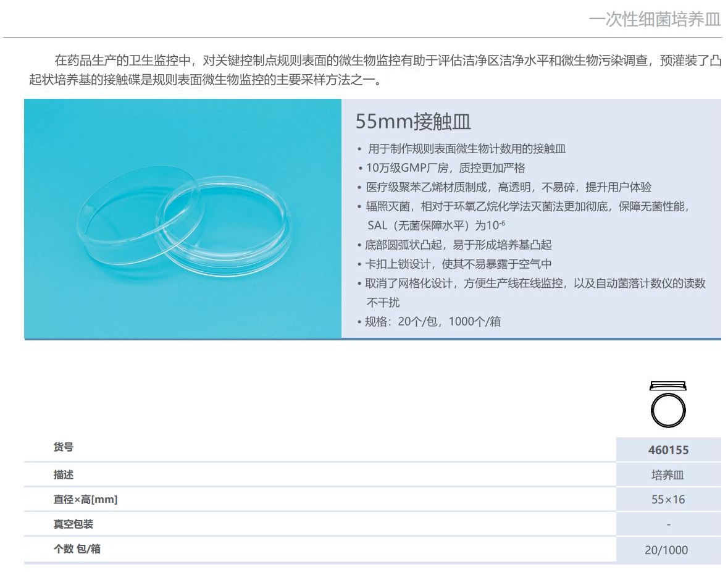Click the intro paragraph starting 在药品生产的卫生监控中
This screenshot has width=728, height=572.
pos(375,70)
